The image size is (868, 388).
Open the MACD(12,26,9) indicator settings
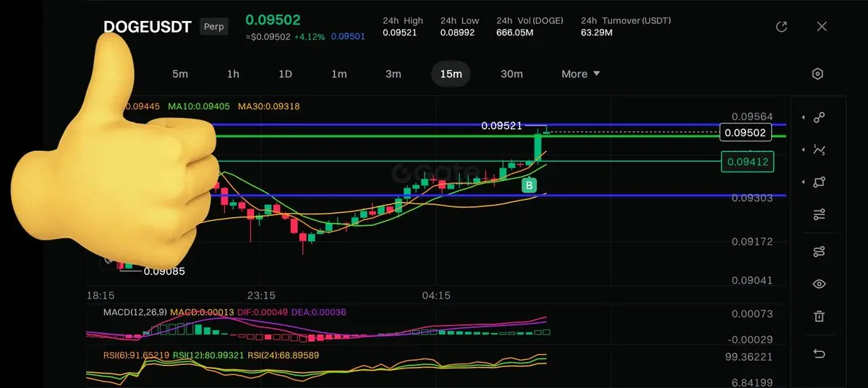[136, 312]
